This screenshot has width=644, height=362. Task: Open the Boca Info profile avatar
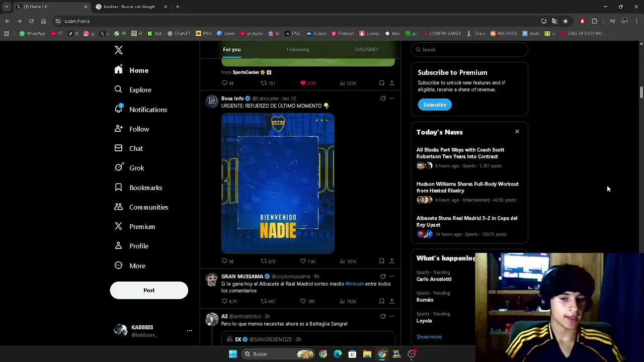212,101
